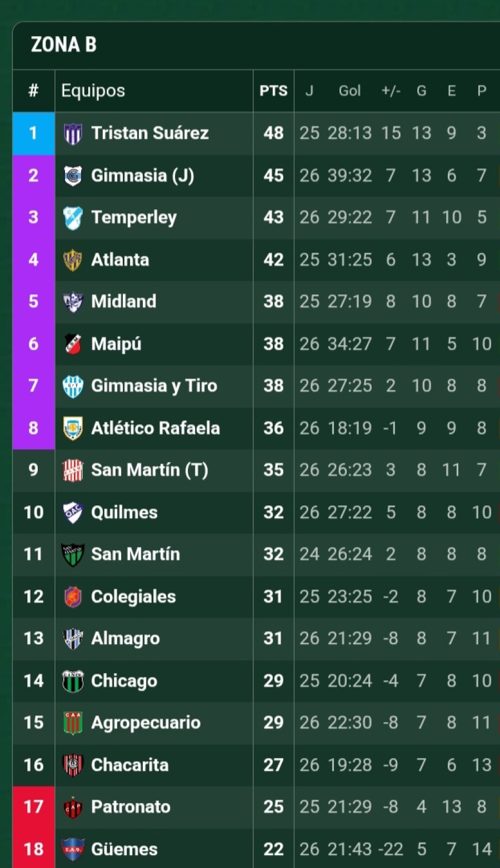This screenshot has height=868, width=500.
Task: Select the Atlanta team logo
Action: tap(73, 259)
